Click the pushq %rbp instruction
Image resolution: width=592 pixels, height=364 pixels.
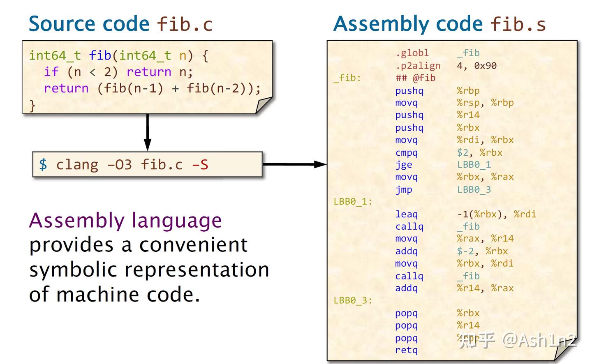(436, 90)
